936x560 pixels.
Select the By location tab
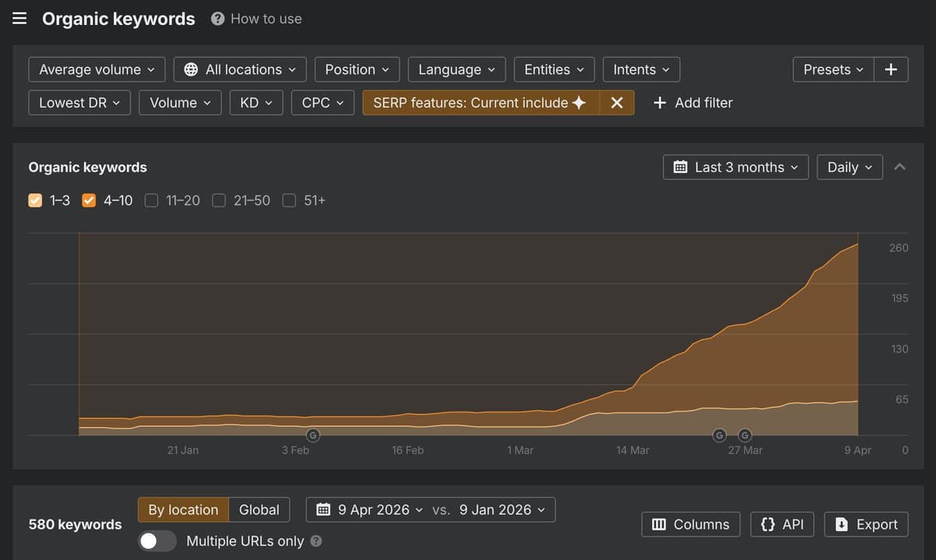click(183, 509)
